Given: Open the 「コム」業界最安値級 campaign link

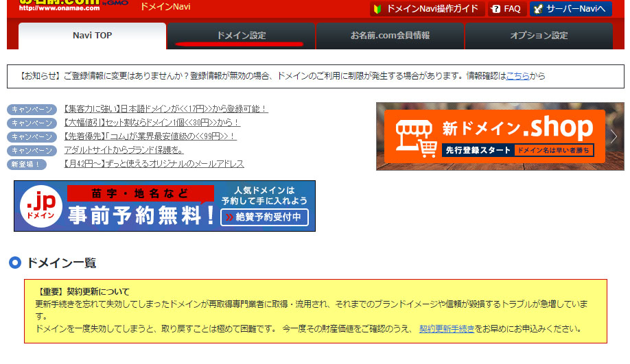Looking at the screenshot, I should pyautogui.click(x=150, y=136).
